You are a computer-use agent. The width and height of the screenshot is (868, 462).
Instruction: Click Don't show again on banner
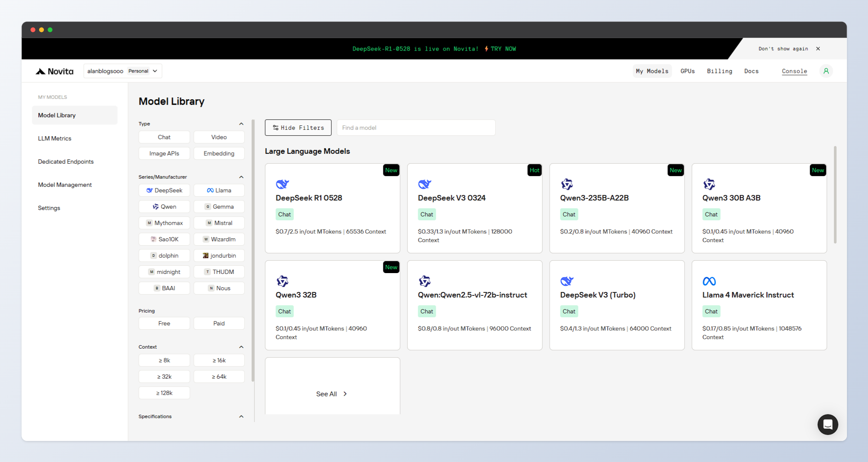click(x=783, y=49)
